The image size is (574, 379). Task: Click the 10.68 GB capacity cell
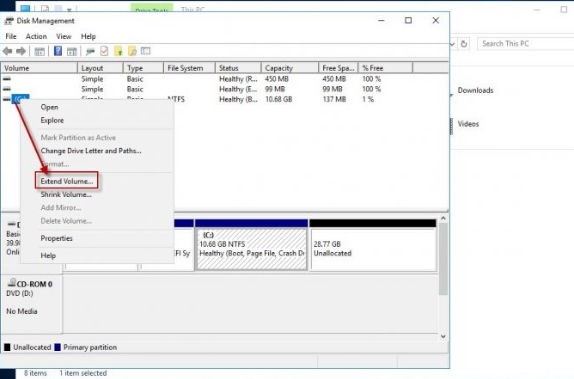click(x=279, y=99)
